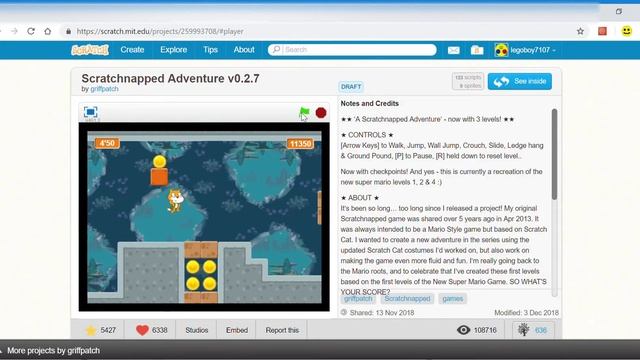Click the browser home button

pos(48,31)
